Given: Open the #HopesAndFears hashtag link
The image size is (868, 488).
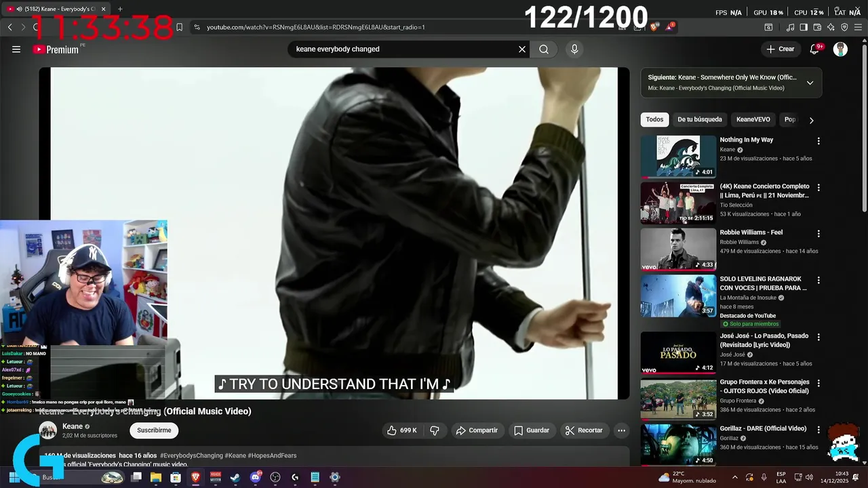Looking at the screenshot, I should click(272, 455).
